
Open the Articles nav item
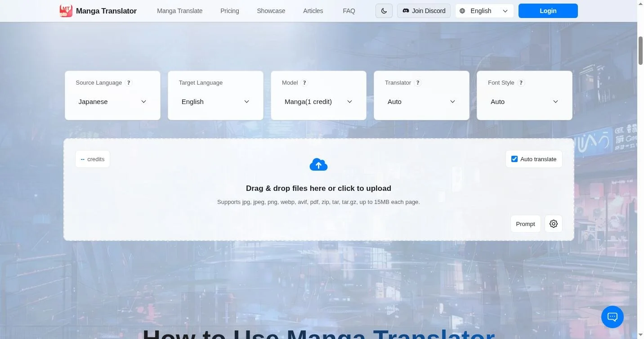click(x=313, y=11)
